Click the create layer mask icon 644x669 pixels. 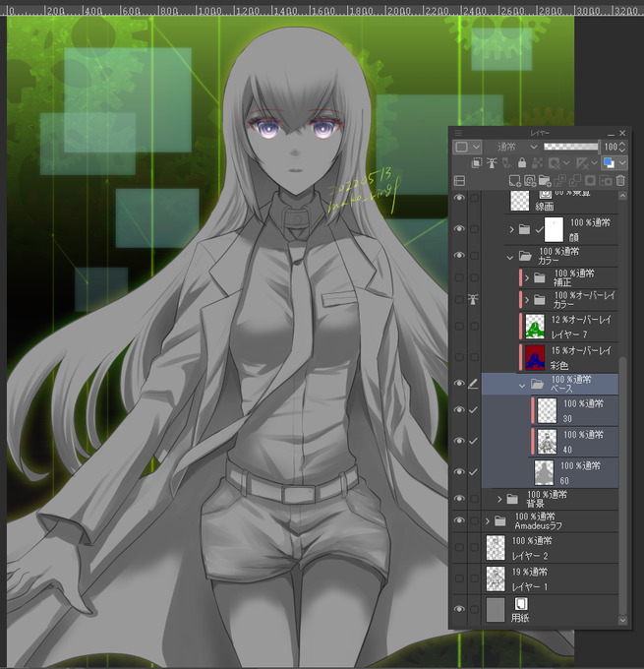coord(590,180)
